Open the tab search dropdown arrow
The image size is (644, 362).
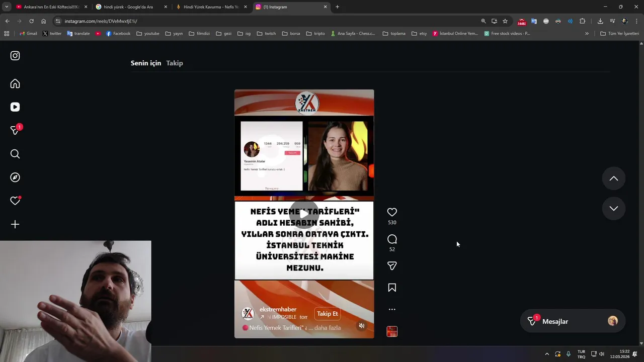tap(7, 7)
